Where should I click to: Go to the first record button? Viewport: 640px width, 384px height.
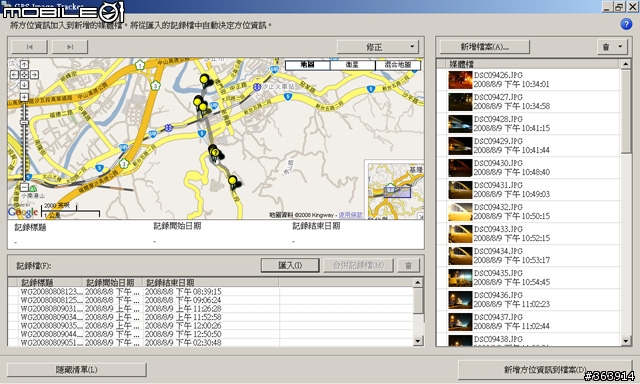[29, 47]
